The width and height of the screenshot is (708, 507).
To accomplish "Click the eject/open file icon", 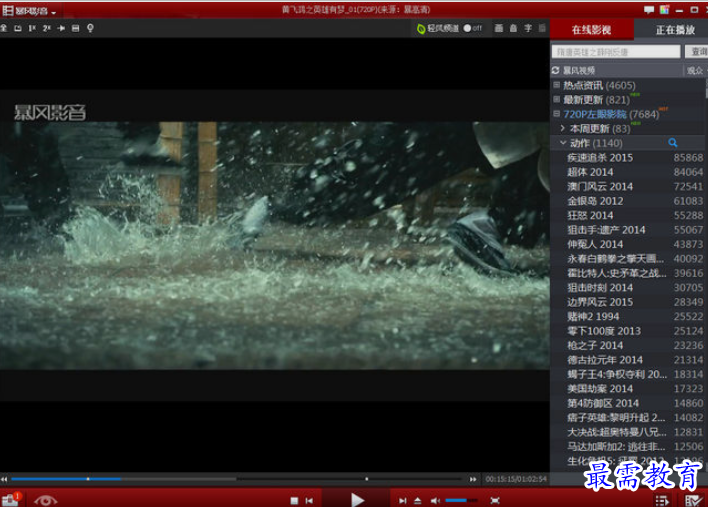I will [418, 500].
